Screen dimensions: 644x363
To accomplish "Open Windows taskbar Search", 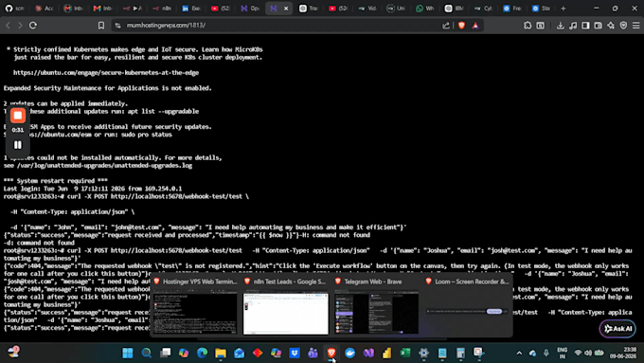I will [147, 353].
